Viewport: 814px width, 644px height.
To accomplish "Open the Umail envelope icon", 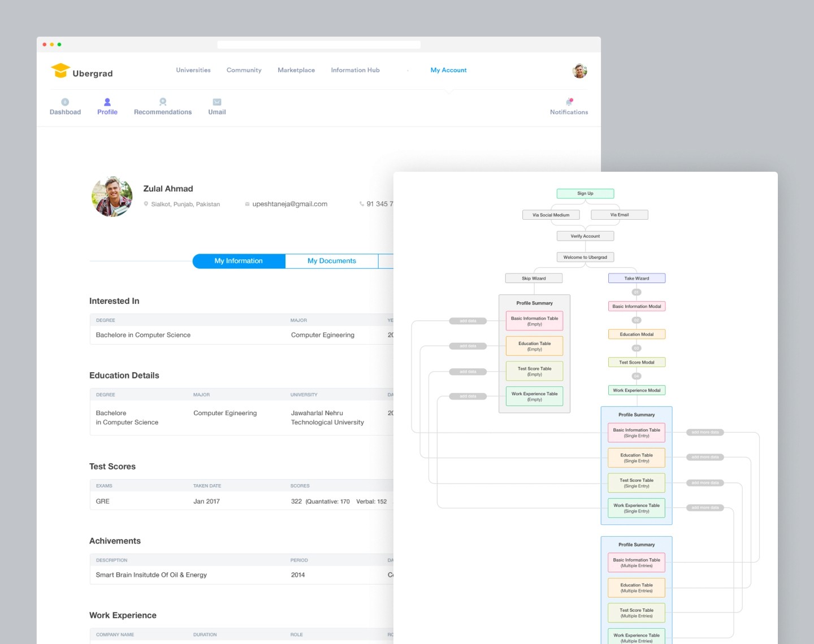I will click(217, 102).
